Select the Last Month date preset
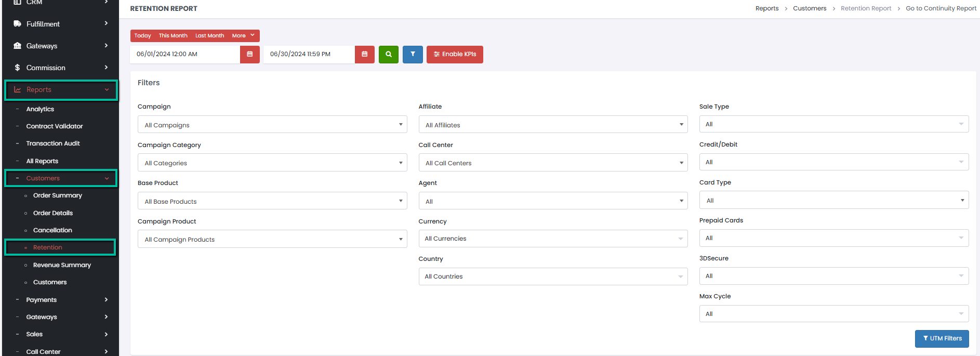The width and height of the screenshot is (980, 356). pos(209,36)
